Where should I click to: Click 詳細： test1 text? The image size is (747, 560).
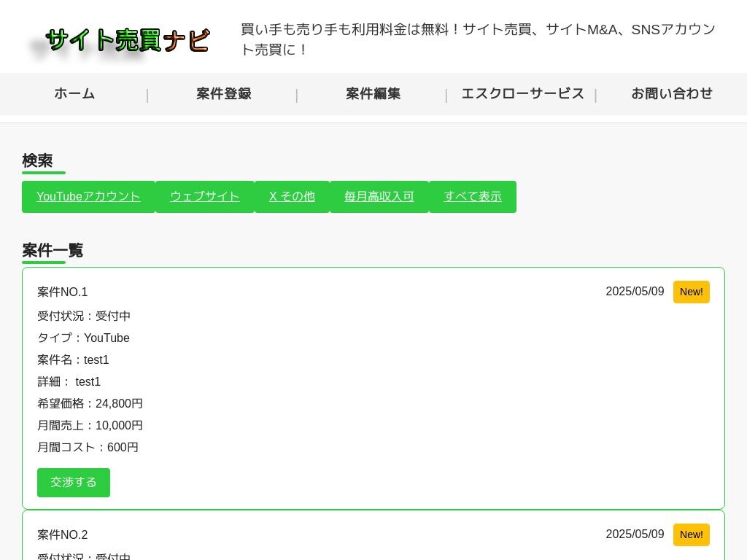(x=69, y=382)
